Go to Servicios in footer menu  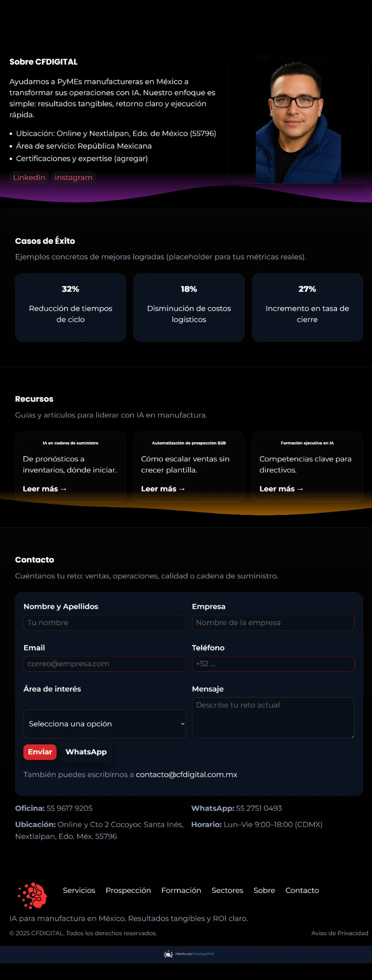coord(79,890)
